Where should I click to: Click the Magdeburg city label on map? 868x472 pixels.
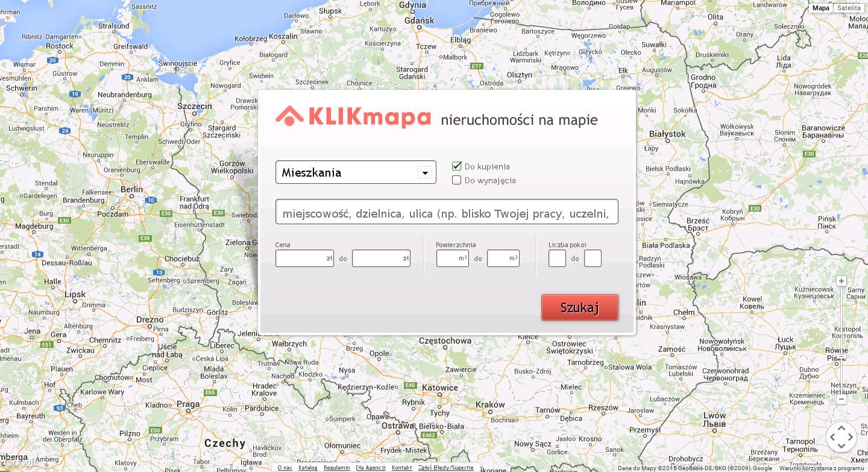[x=34, y=227]
